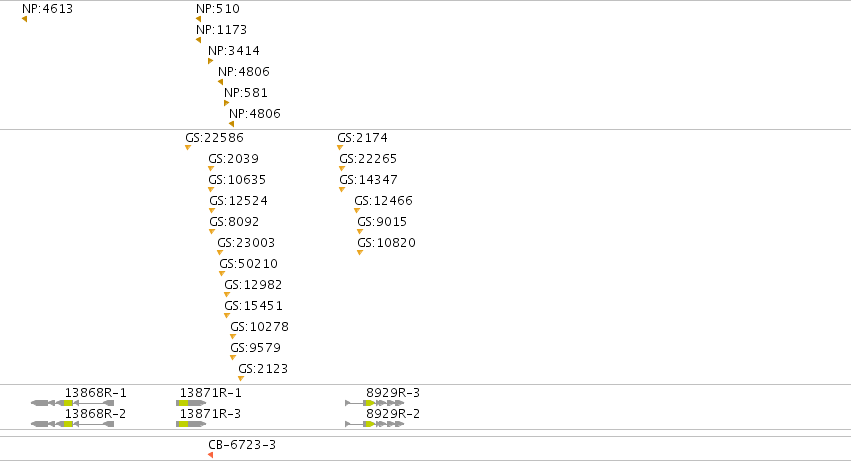This screenshot has width=851, height=461.
Task: Click the NP:3414 feature label
Action: 234,51
